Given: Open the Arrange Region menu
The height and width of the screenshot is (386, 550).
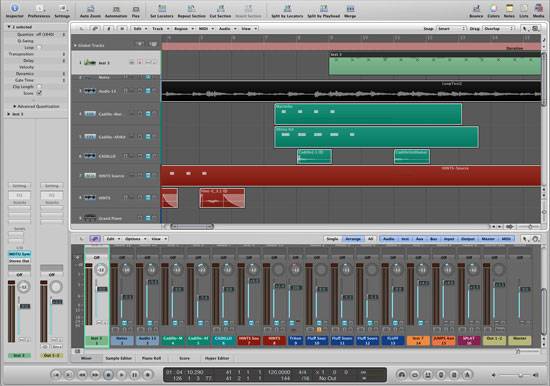Looking at the screenshot, I should tap(183, 28).
